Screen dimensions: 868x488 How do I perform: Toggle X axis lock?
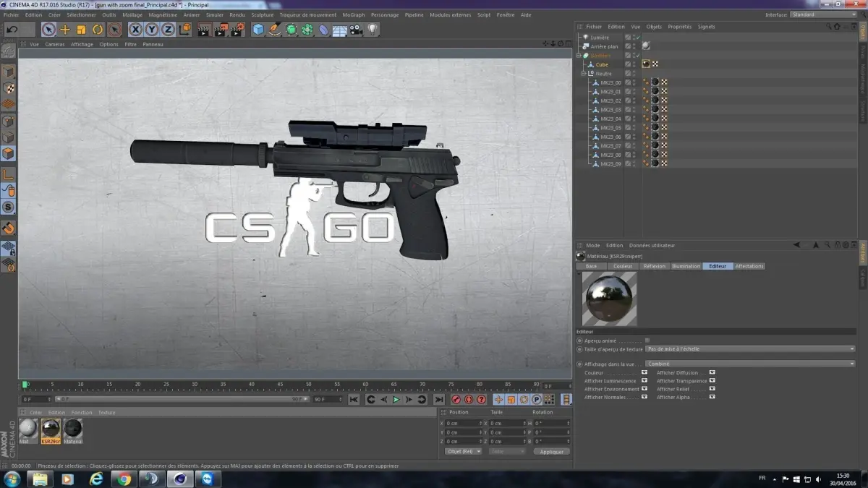pos(135,30)
